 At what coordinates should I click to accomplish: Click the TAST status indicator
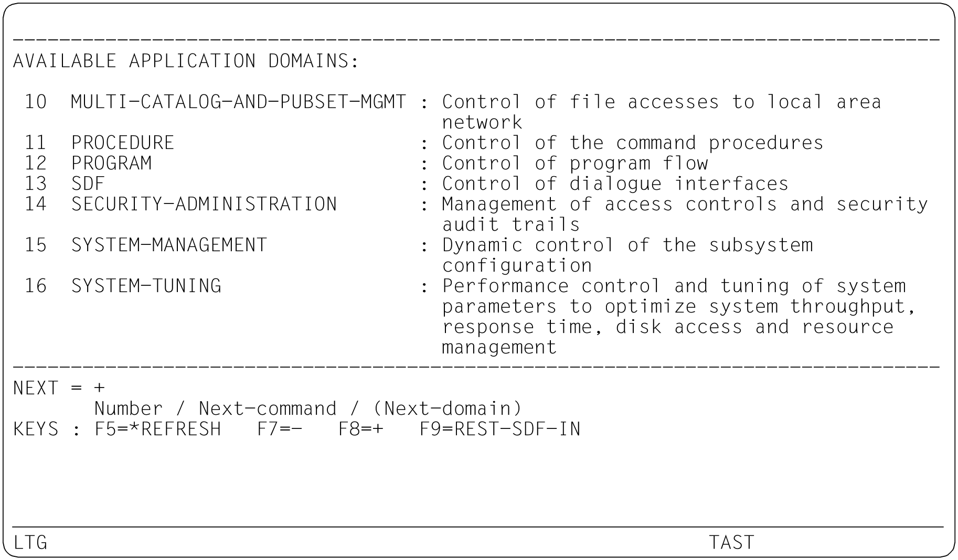[x=731, y=542]
